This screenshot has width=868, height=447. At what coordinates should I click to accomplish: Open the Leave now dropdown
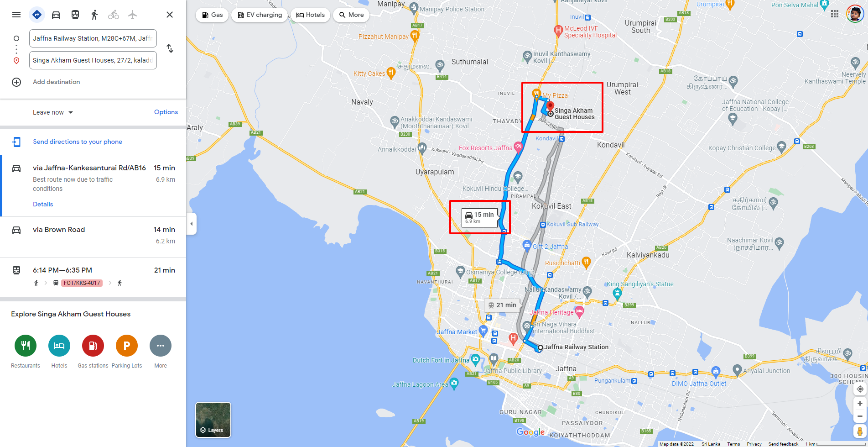click(x=53, y=112)
